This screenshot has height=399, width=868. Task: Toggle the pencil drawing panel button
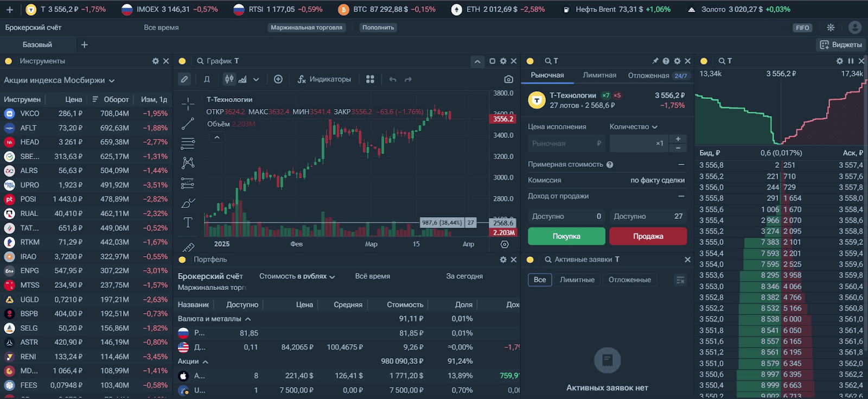tap(184, 79)
